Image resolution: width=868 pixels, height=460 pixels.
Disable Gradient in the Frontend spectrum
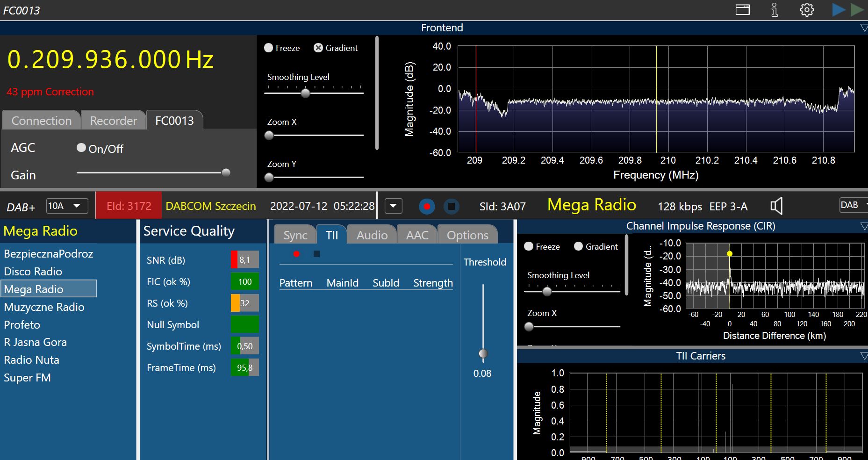[318, 48]
